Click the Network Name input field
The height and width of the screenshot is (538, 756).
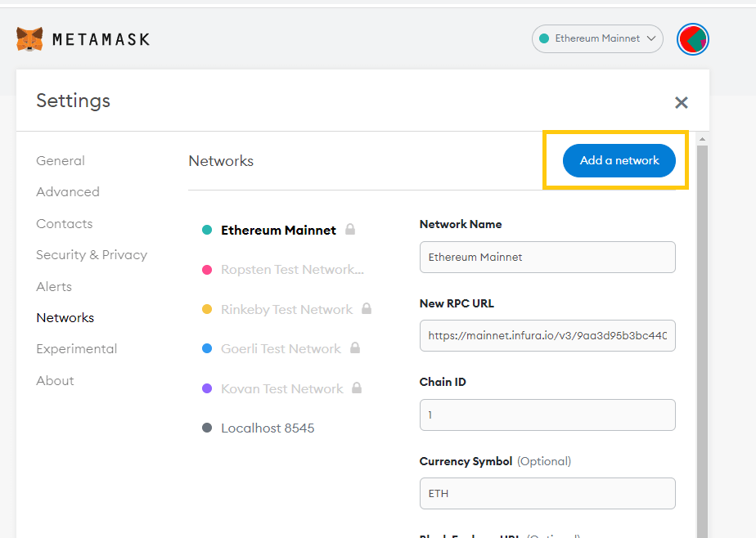(x=547, y=258)
